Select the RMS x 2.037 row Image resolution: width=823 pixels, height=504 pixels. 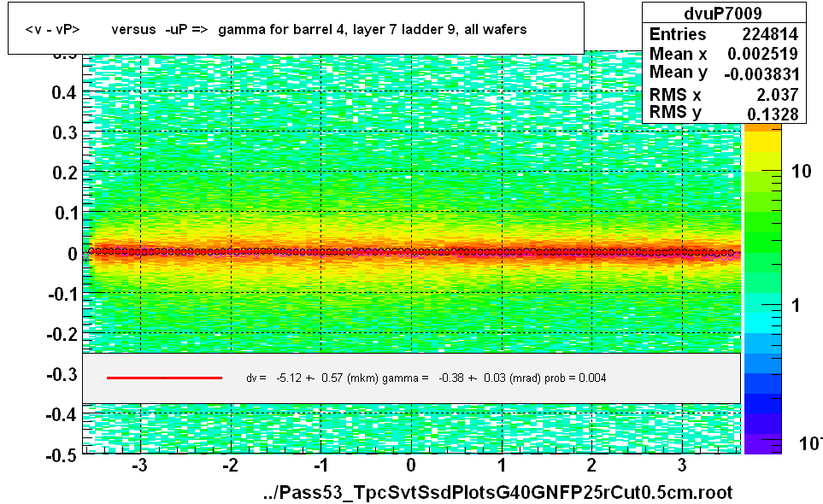(x=724, y=95)
